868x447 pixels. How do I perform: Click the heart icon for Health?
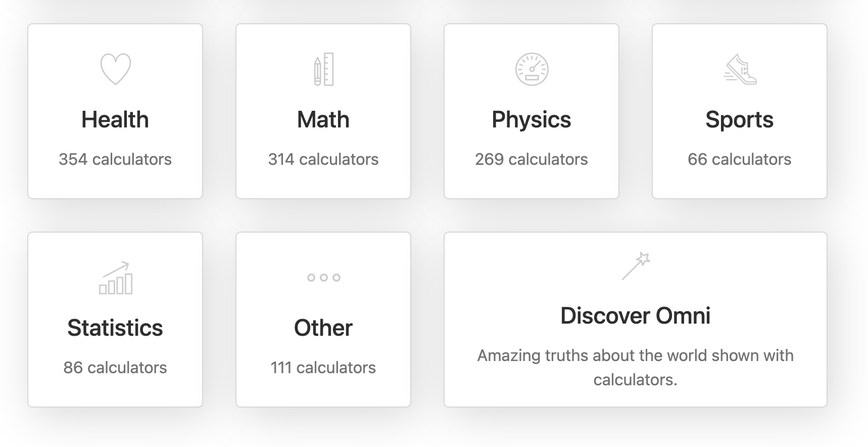coord(116,69)
